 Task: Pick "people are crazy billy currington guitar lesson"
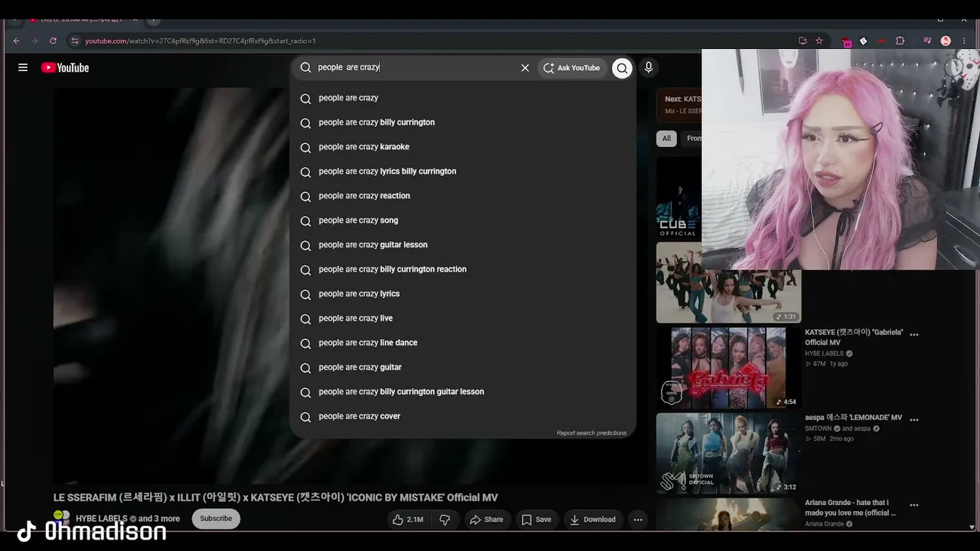pyautogui.click(x=463, y=392)
